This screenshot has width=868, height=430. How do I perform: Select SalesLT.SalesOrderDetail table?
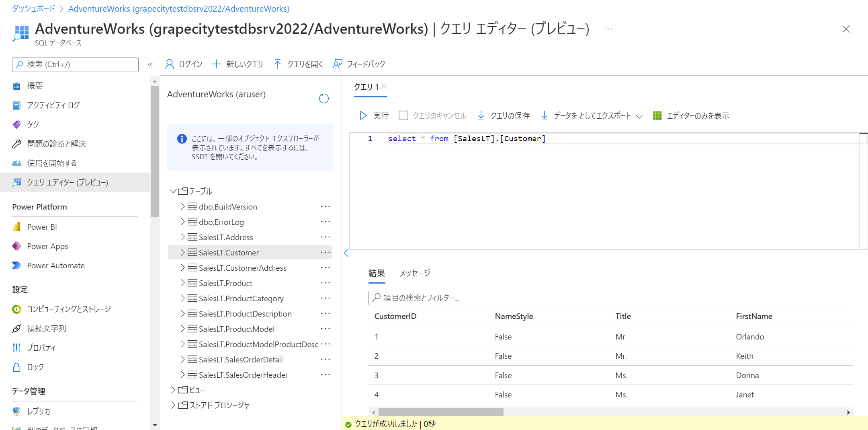241,359
